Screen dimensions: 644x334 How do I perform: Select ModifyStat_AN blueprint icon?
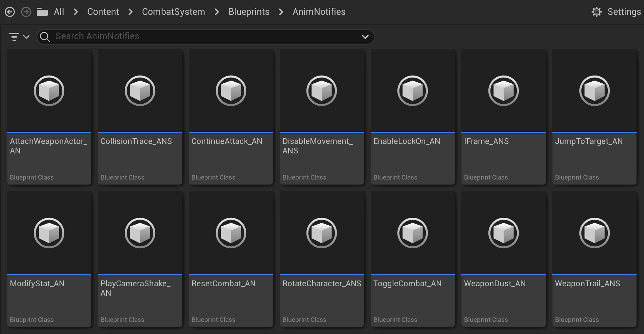49,233
